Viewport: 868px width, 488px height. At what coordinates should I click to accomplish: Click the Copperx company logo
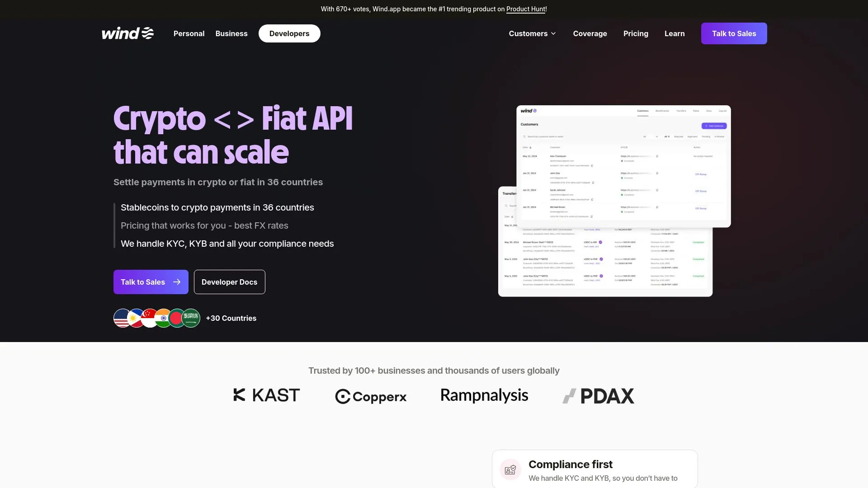pos(371,396)
